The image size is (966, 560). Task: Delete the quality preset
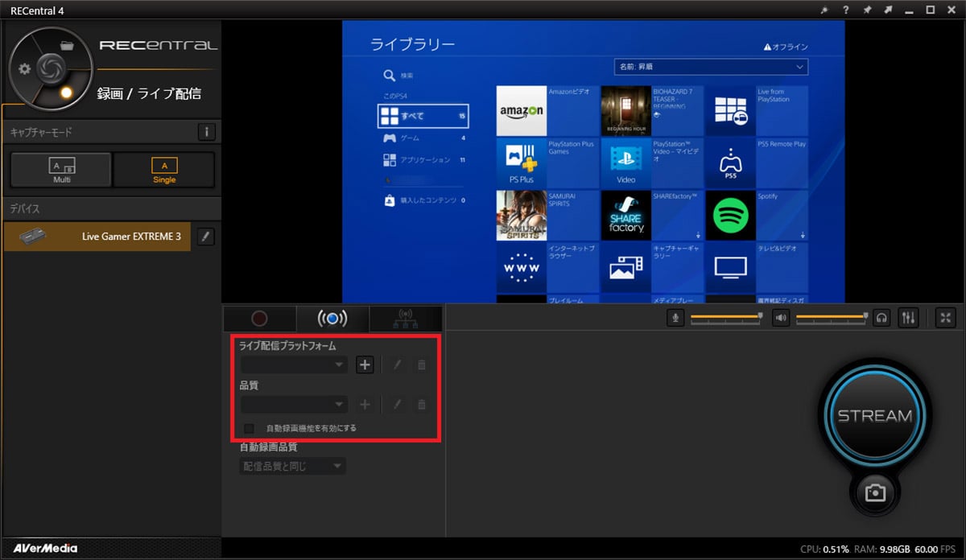click(x=421, y=404)
